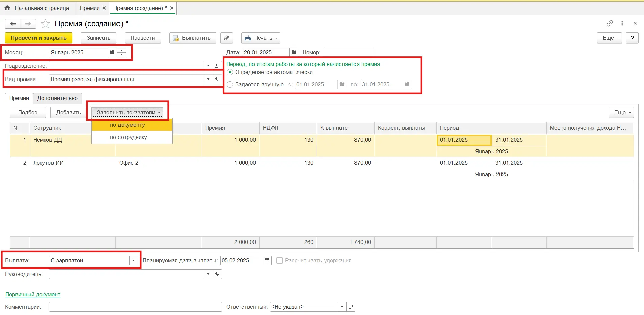Open the Вид премии item form icon
Image resolution: width=644 pixels, height=315 pixels.
click(217, 80)
